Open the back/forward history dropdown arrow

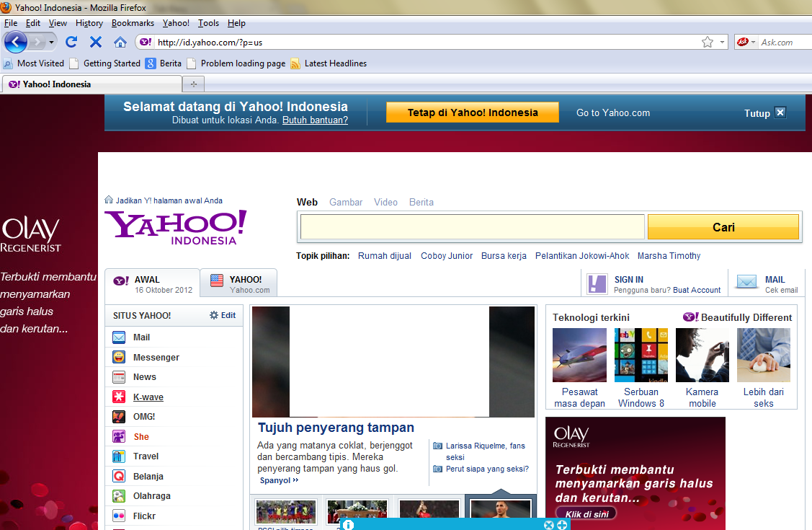51,43
